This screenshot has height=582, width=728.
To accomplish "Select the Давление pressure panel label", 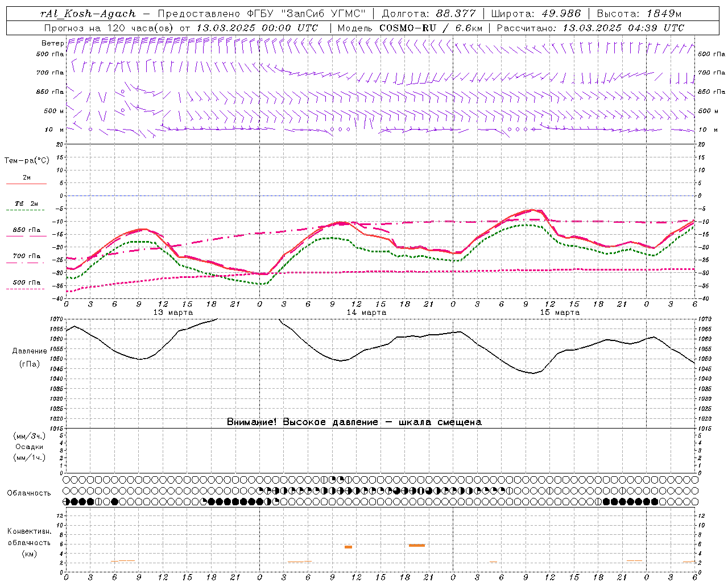I will click(30, 351).
